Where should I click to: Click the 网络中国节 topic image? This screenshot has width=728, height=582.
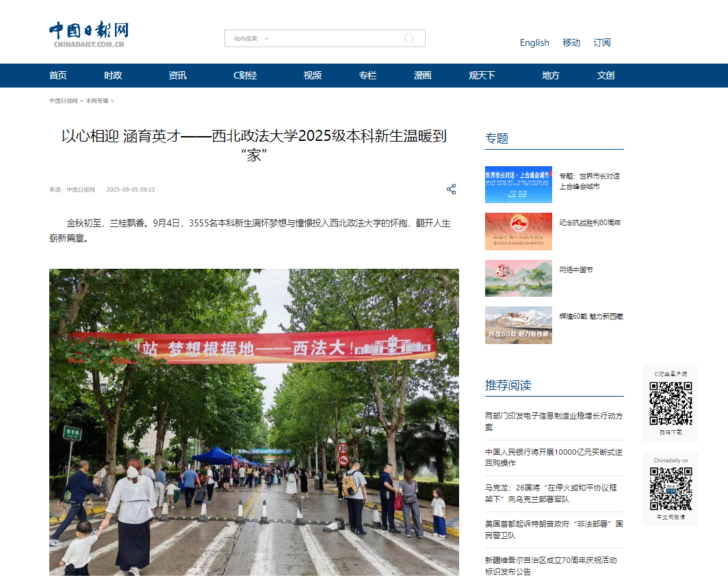click(518, 278)
